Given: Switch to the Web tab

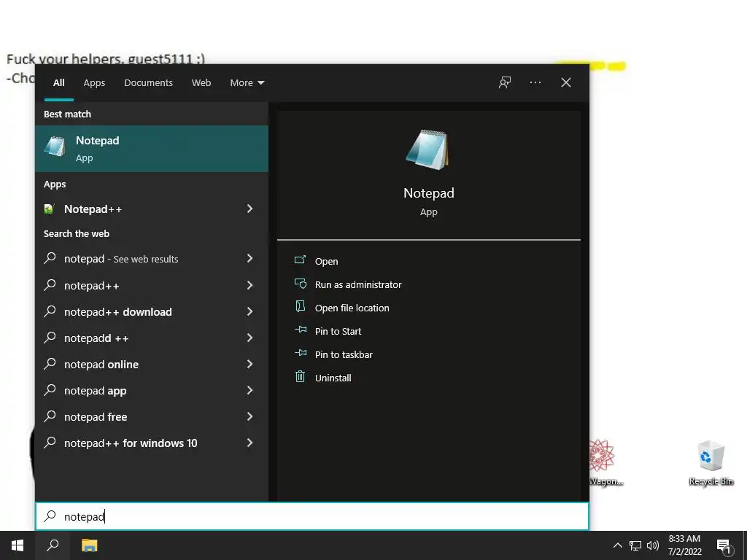Looking at the screenshot, I should click(201, 82).
